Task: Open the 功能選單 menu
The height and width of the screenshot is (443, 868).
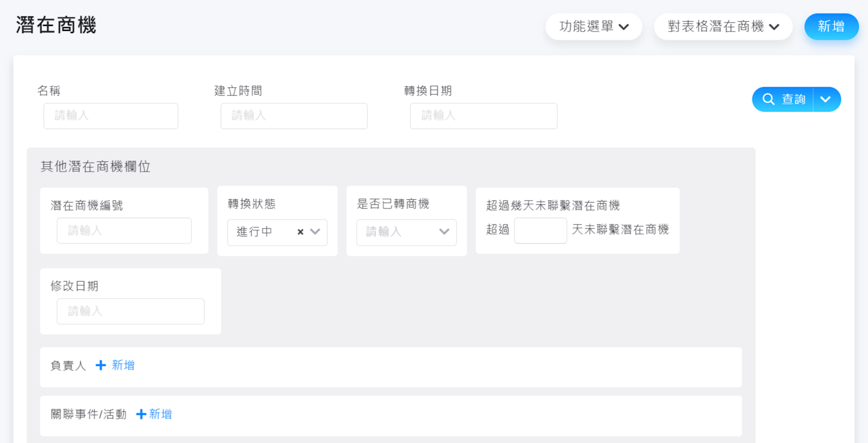Action: point(594,27)
